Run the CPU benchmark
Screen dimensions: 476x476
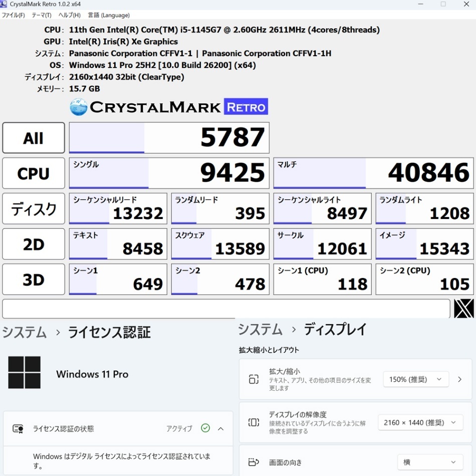pyautogui.click(x=34, y=173)
